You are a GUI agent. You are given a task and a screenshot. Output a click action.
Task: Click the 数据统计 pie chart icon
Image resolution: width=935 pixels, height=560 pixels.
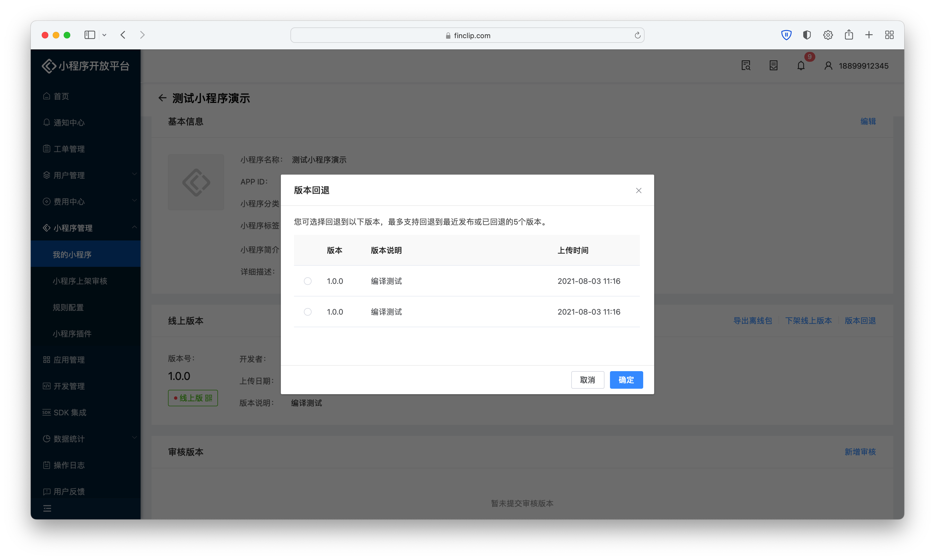(x=46, y=438)
